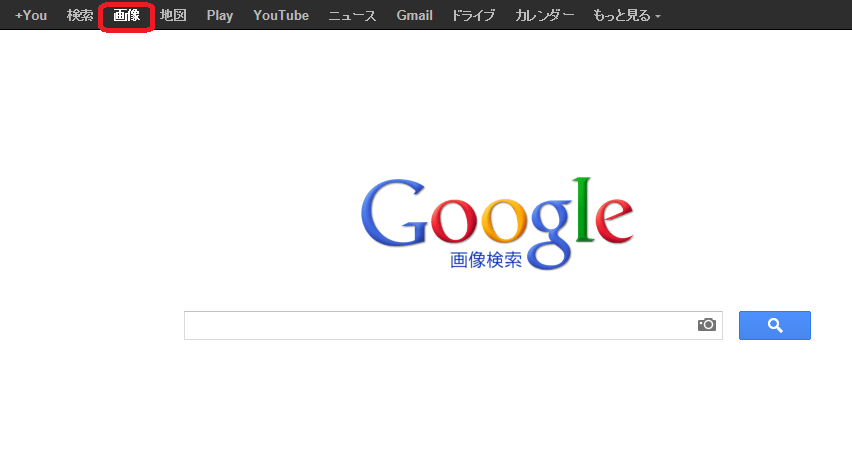Open Gmail from the top bar
Viewport: 852px width, 456px height.
(415, 15)
